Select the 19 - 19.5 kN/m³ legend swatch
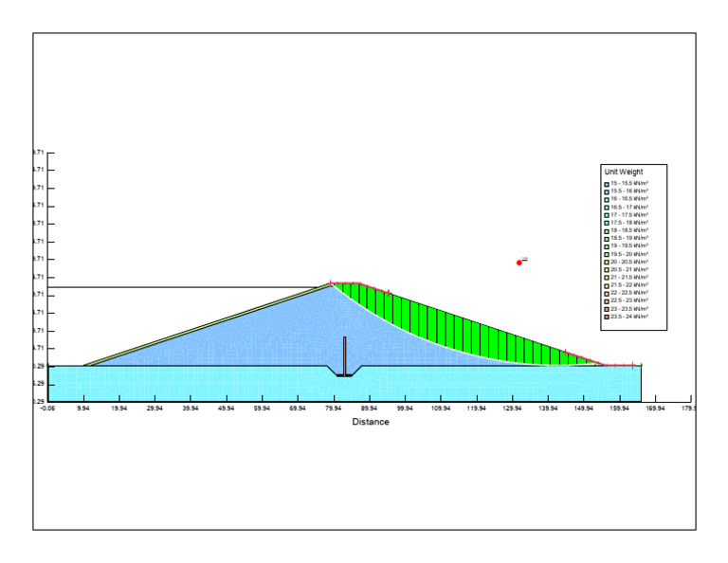 (607, 246)
